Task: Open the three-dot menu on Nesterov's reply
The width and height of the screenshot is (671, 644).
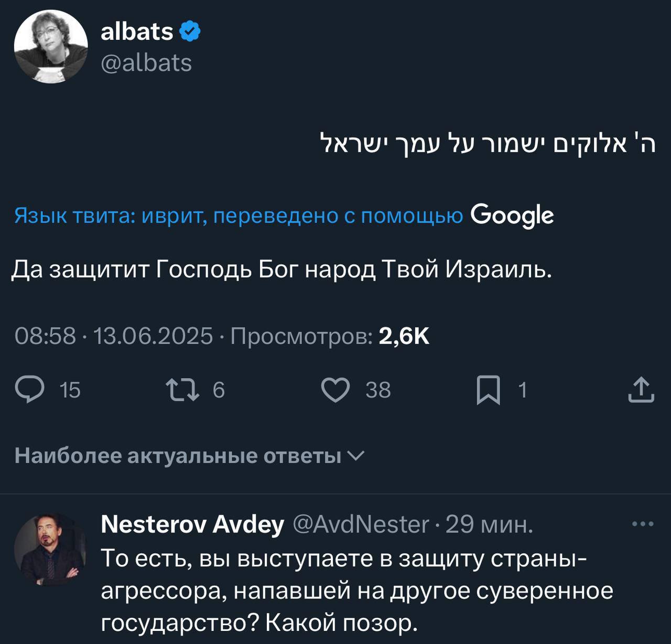Action: 643,523
